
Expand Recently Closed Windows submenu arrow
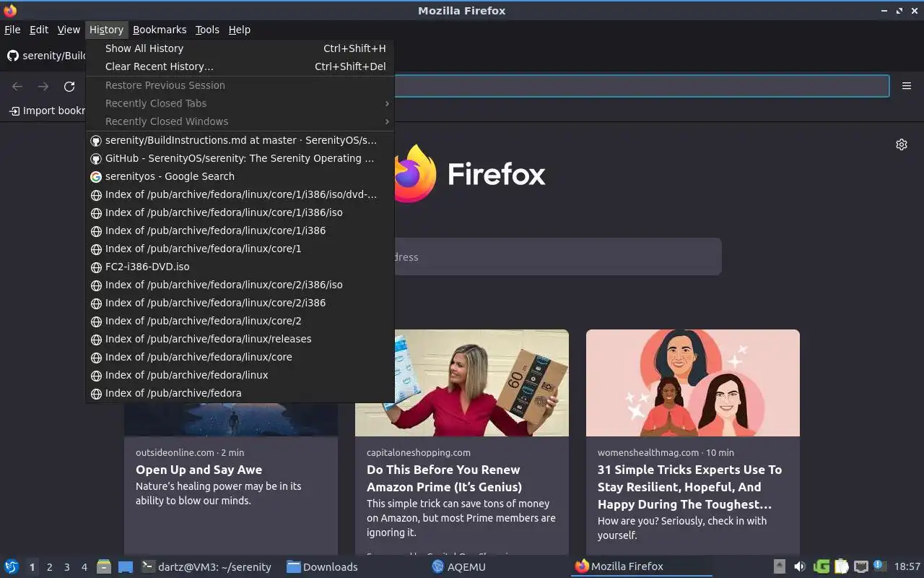[387, 121]
